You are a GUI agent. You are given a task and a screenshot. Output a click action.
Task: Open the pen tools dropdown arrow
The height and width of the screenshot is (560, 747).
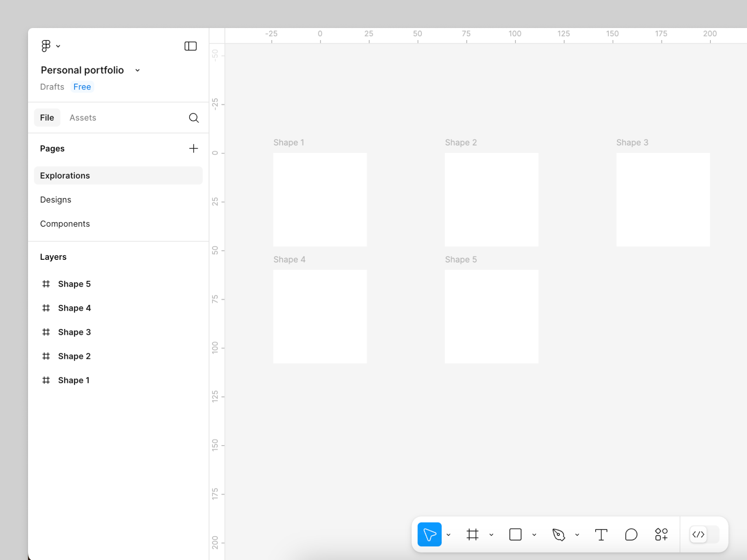pyautogui.click(x=577, y=535)
